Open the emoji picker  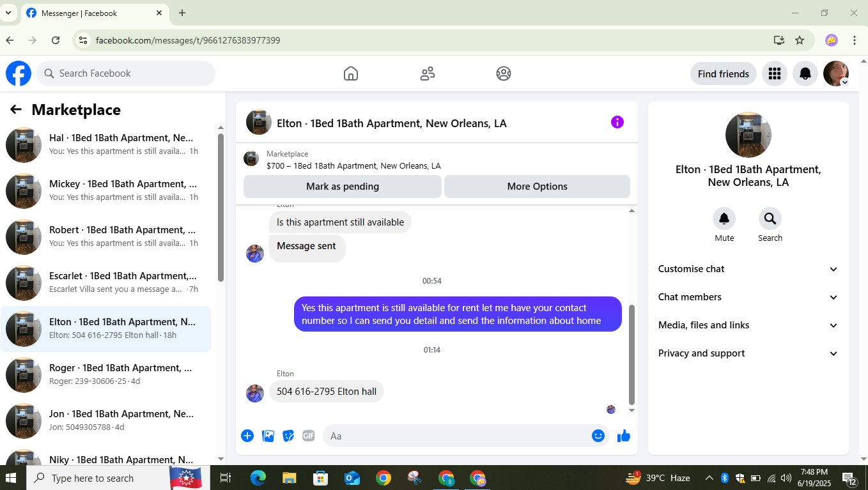tap(598, 436)
